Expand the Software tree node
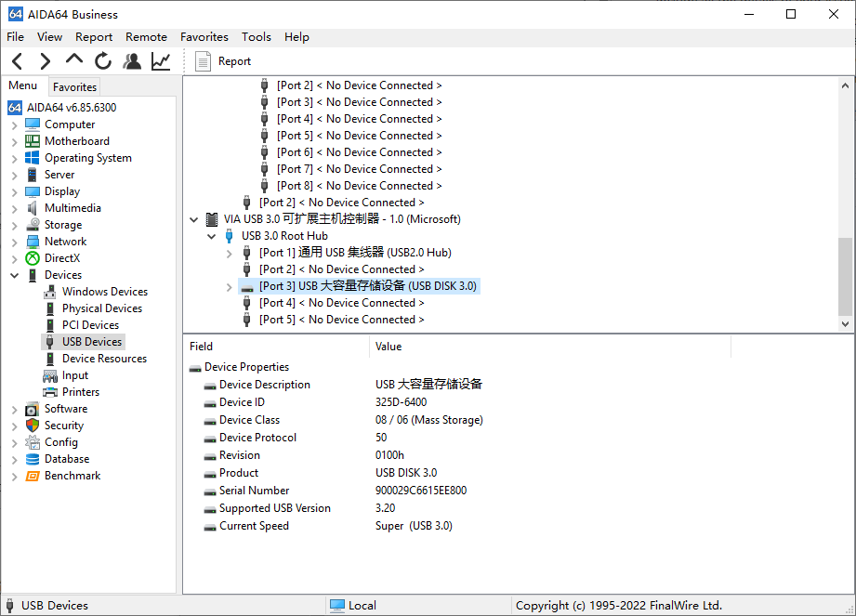The height and width of the screenshot is (616, 856). (15, 409)
